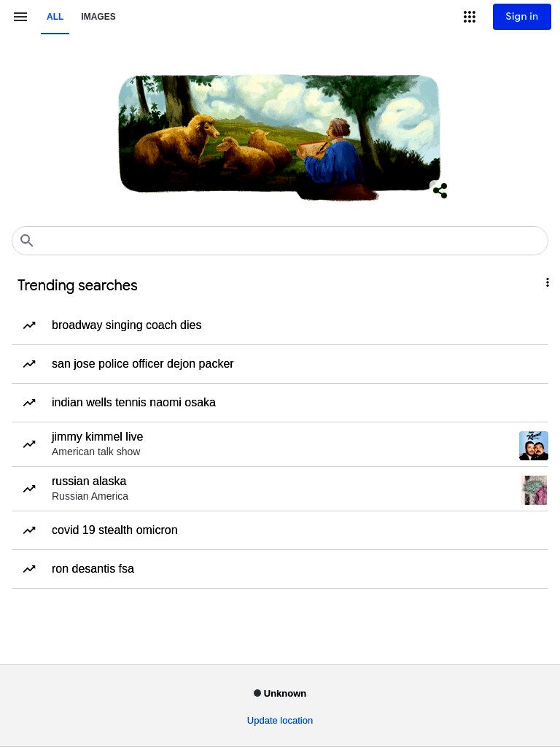The width and height of the screenshot is (560, 747).
Task: Open Jimmy Kimmel Live thumbnail image
Action: coord(533,446)
